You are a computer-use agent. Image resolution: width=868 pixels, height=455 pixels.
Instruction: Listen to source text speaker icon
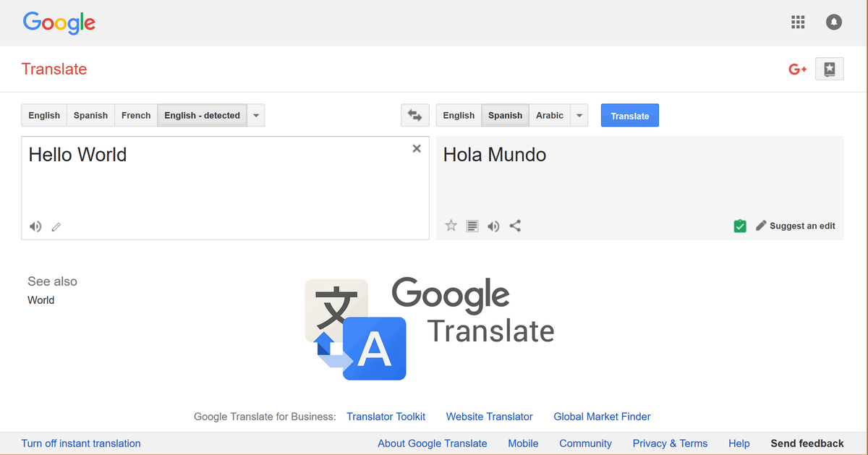click(35, 226)
